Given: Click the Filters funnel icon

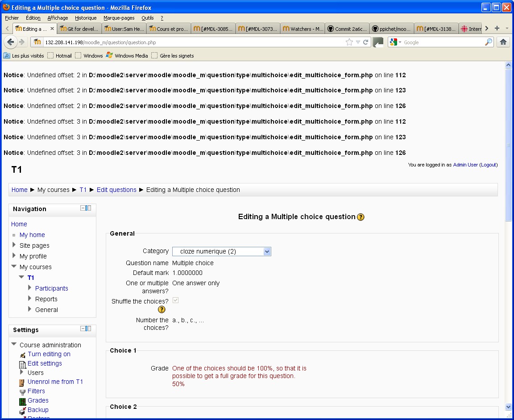Looking at the screenshot, I should point(23,392).
